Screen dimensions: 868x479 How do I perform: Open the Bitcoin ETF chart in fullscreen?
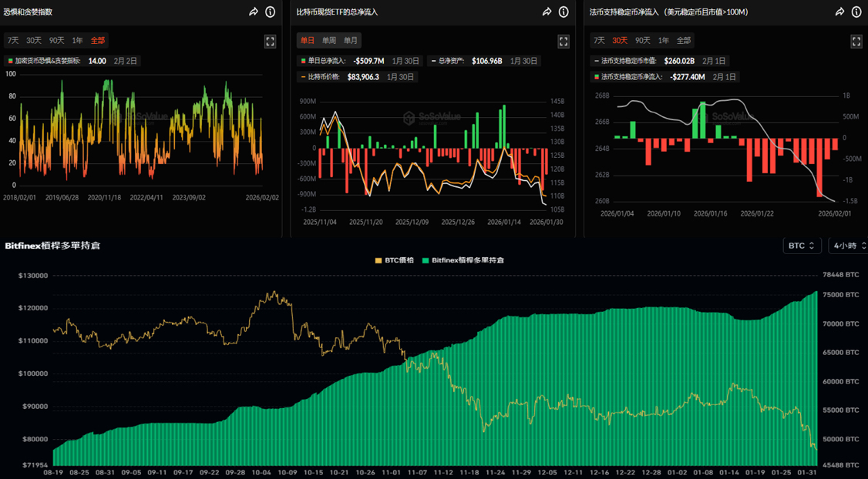point(564,42)
